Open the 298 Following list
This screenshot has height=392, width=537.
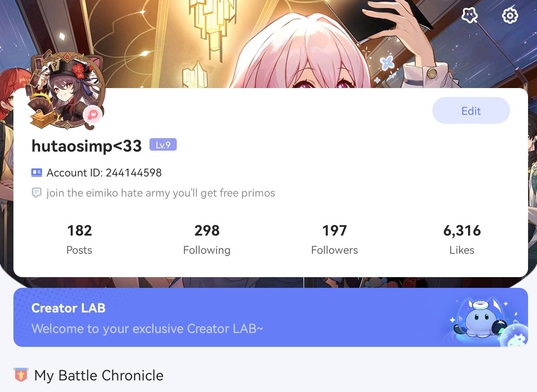coord(207,240)
